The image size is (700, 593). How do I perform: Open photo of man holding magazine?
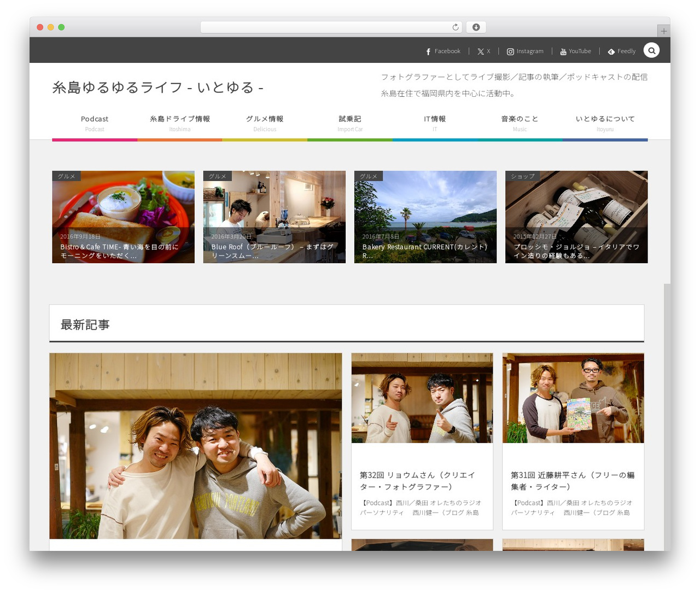(x=573, y=398)
